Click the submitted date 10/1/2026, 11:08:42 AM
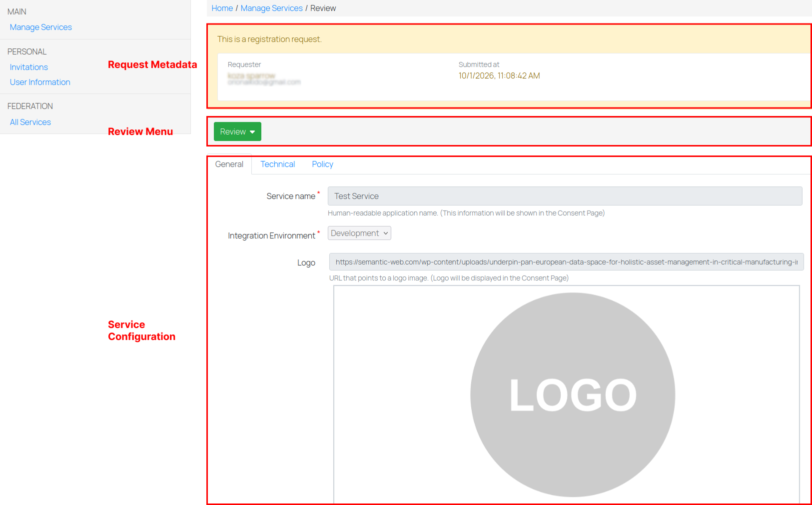The width and height of the screenshot is (812, 505). 499,75
